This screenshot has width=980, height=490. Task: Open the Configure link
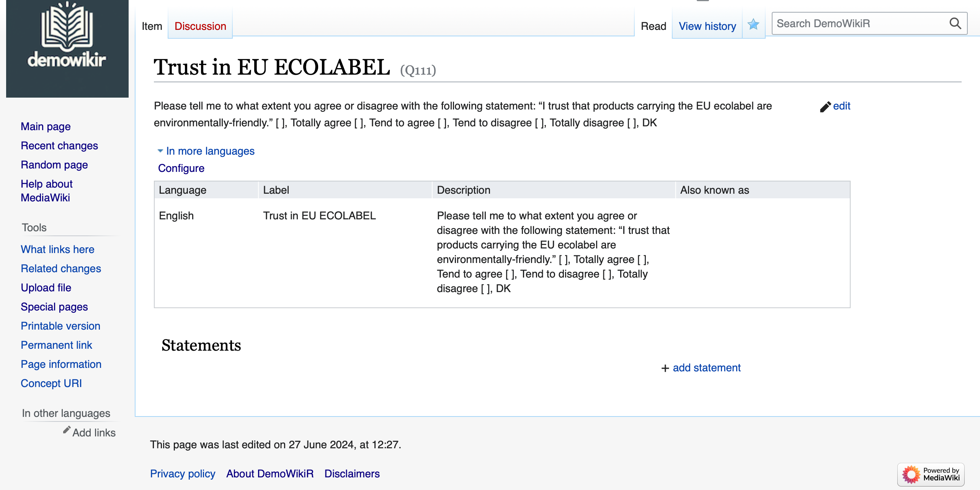point(181,168)
